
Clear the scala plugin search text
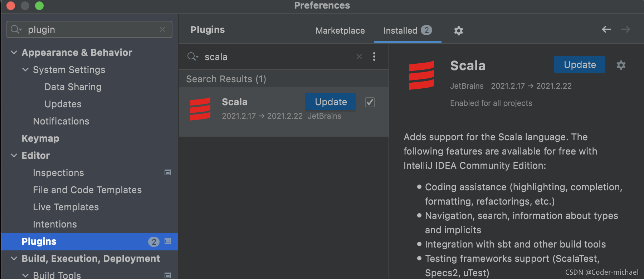359,57
